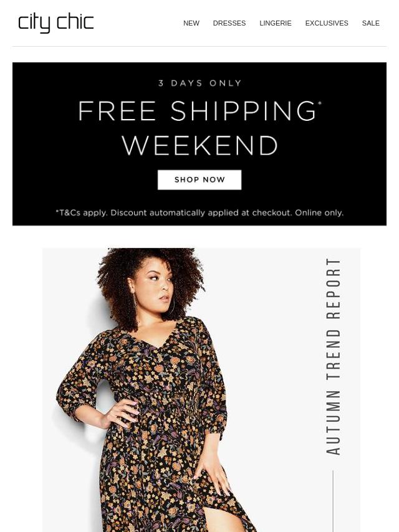Click the SHOP NOW button
The width and height of the screenshot is (399, 532).
point(199,180)
